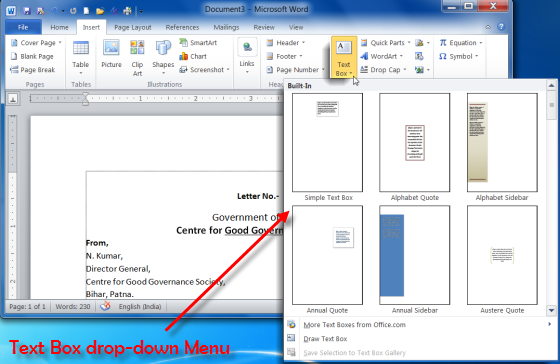Switch to the Page Layout tab
This screenshot has height=364, width=560.
pyautogui.click(x=133, y=27)
